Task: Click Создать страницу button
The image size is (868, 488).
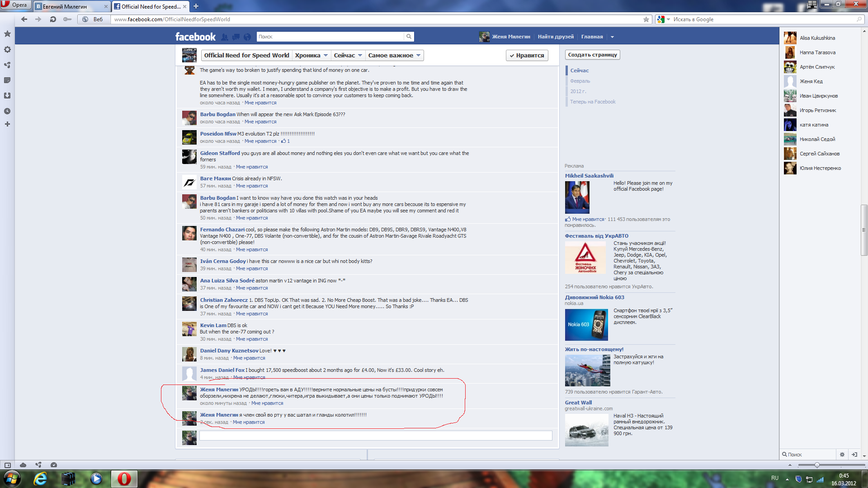Action: click(592, 55)
